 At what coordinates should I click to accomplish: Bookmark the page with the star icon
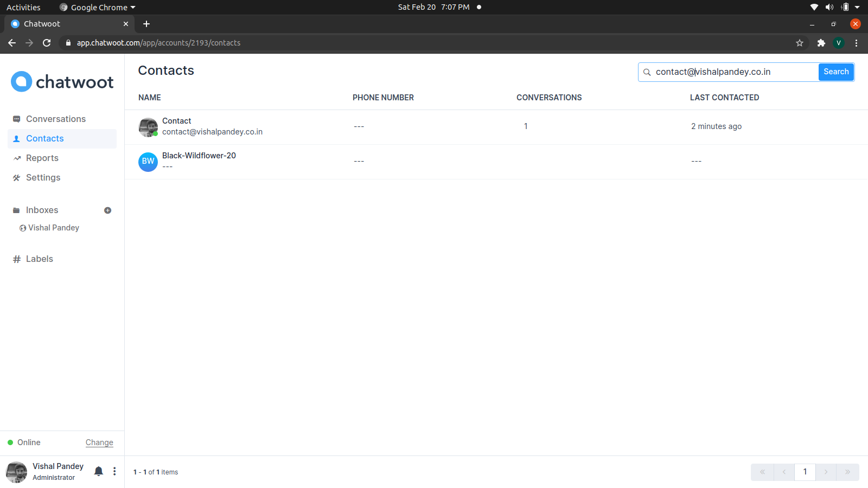pyautogui.click(x=800, y=43)
